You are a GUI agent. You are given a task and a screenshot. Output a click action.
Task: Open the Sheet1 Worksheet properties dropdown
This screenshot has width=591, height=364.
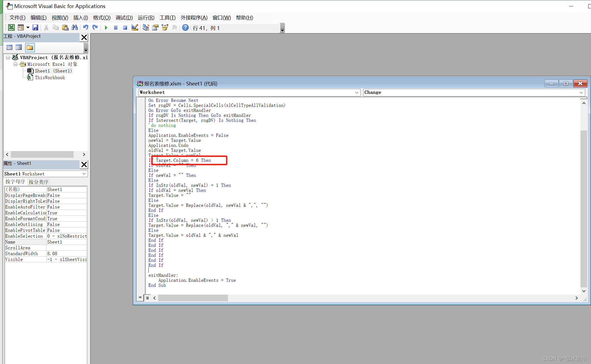coord(84,174)
